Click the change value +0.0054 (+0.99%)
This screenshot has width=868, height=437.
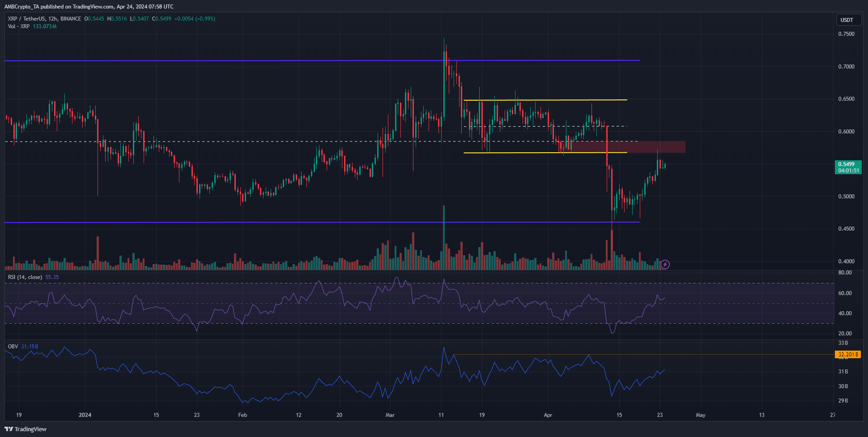click(x=195, y=19)
